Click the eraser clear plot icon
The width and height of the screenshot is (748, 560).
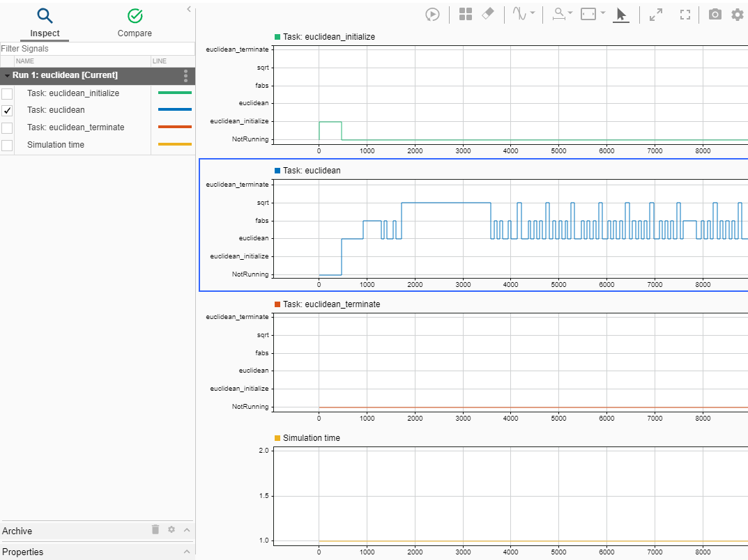click(488, 14)
